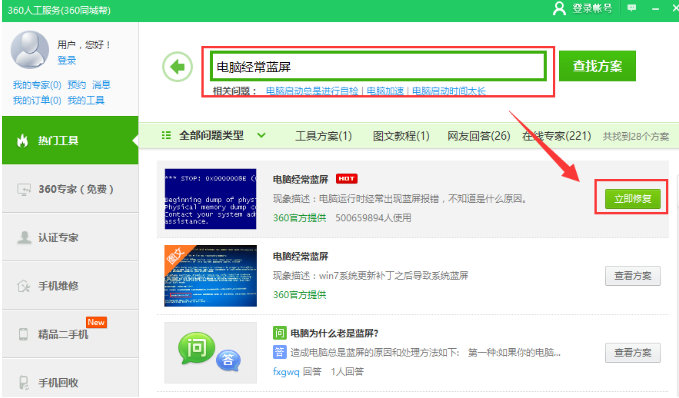This screenshot has height=398, width=679.
Task: Open the STOP error blue screen thumbnail
Action: pyautogui.click(x=210, y=199)
